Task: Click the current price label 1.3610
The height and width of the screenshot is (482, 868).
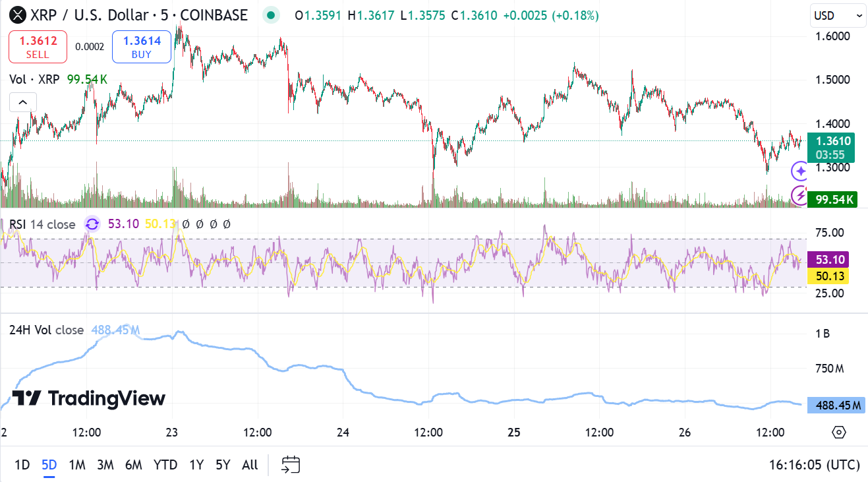Action: (833, 140)
